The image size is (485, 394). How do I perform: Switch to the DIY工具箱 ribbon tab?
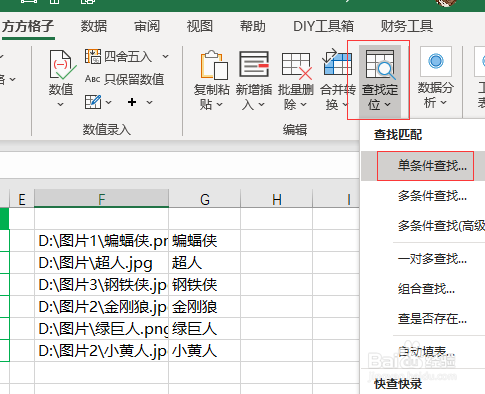(323, 26)
